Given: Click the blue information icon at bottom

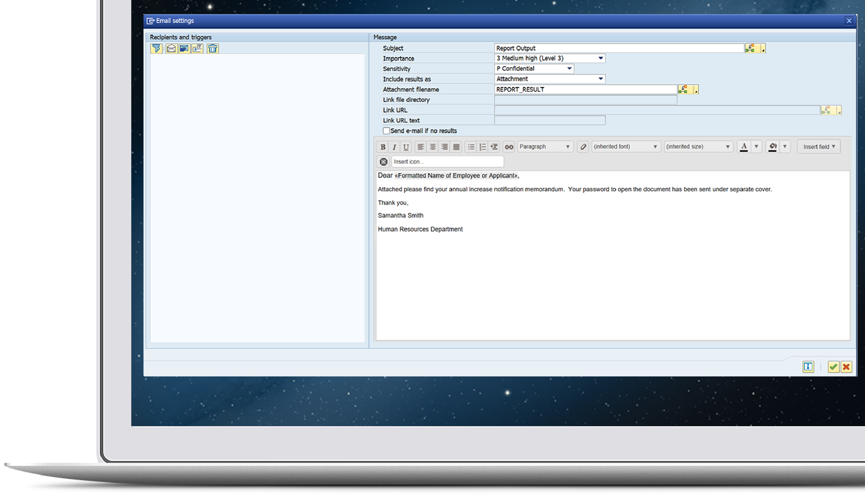Looking at the screenshot, I should (808, 367).
